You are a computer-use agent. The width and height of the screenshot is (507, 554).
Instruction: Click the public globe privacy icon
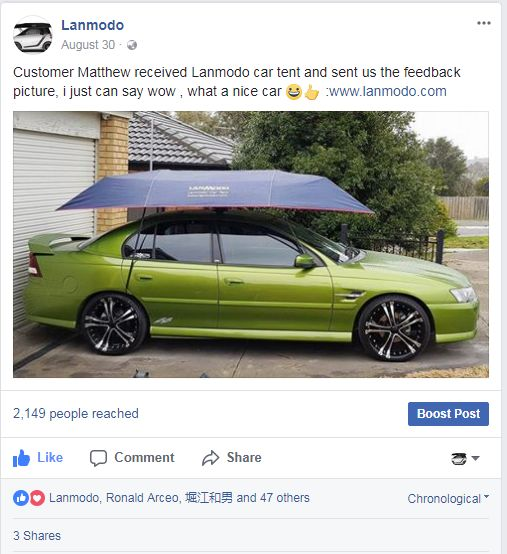(x=132, y=45)
